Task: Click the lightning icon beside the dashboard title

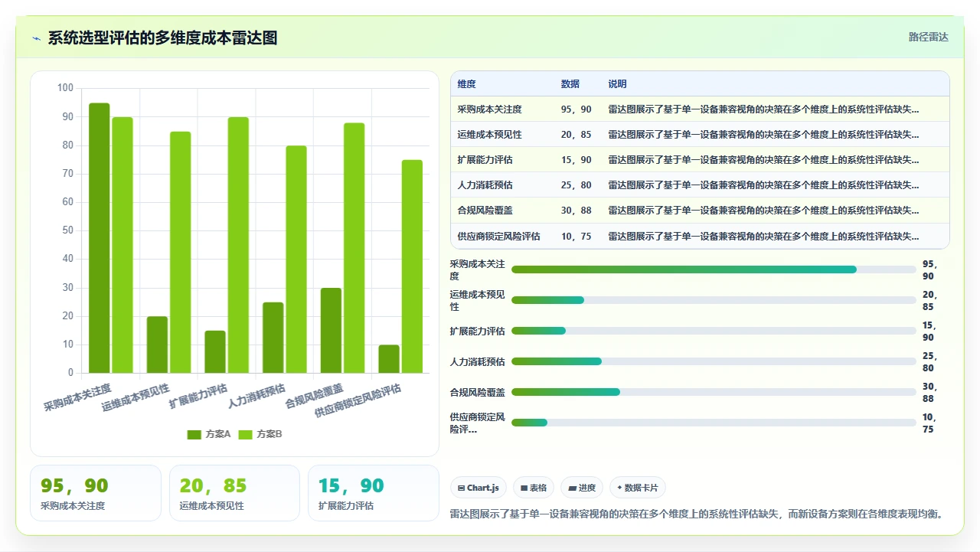Action: coord(36,38)
